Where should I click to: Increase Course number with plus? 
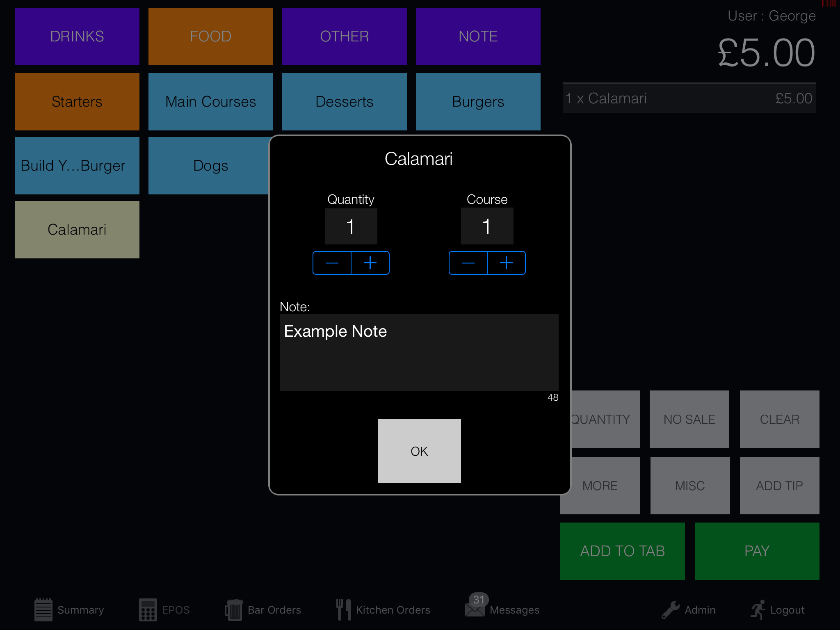[506, 263]
